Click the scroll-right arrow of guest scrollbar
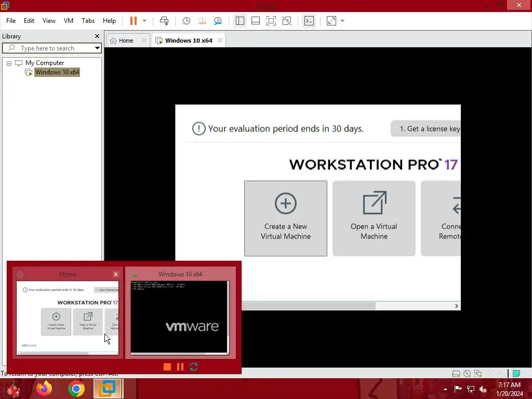Screen dimensions: 532x399 tap(456, 306)
